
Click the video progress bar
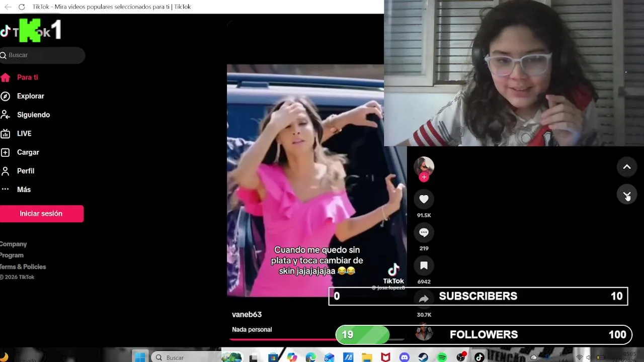point(317,339)
